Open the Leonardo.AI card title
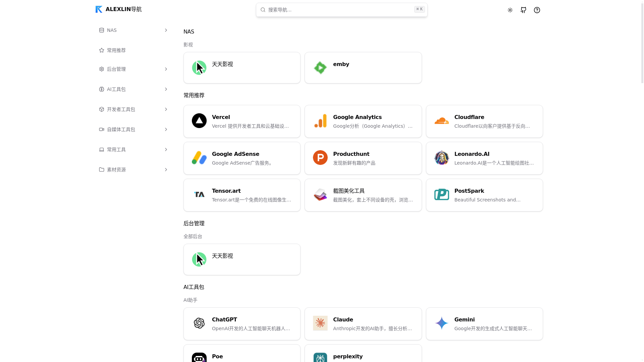The width and height of the screenshot is (644, 362). pos(472,154)
